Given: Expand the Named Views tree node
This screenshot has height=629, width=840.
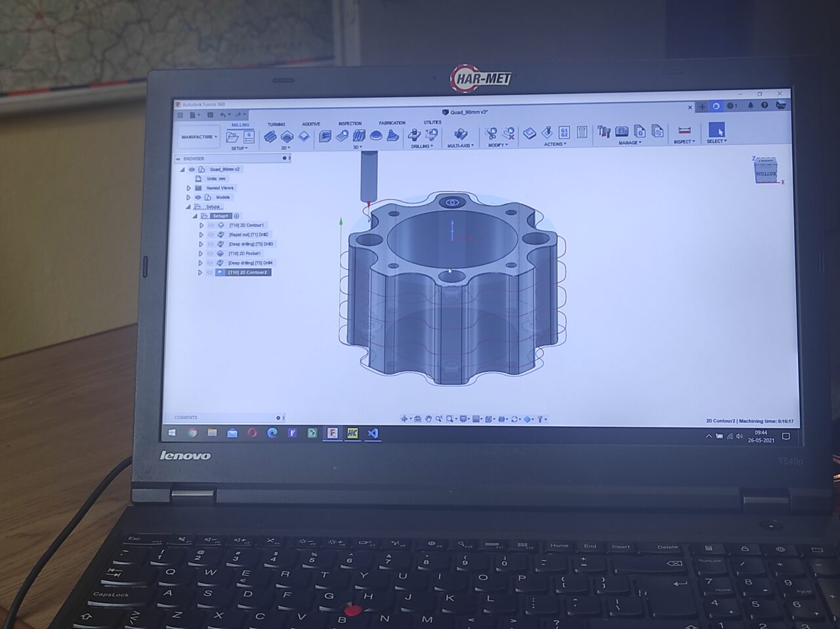Looking at the screenshot, I should (x=188, y=188).
